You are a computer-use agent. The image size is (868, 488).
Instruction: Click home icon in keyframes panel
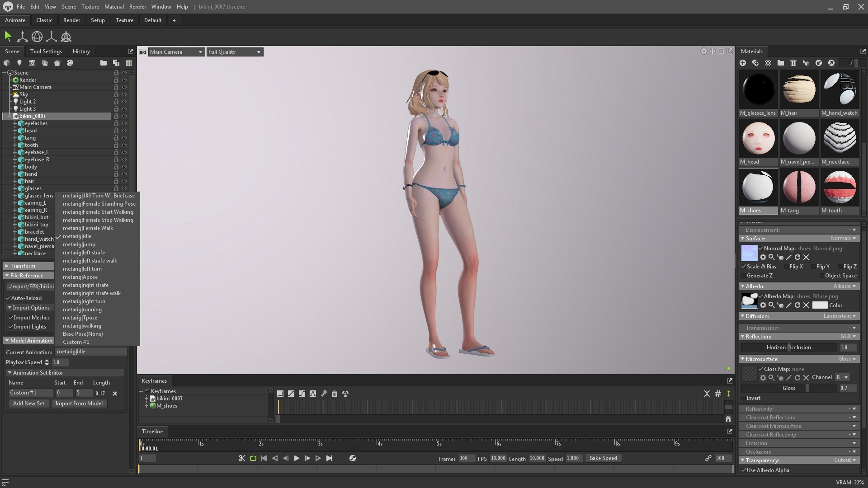click(728, 419)
